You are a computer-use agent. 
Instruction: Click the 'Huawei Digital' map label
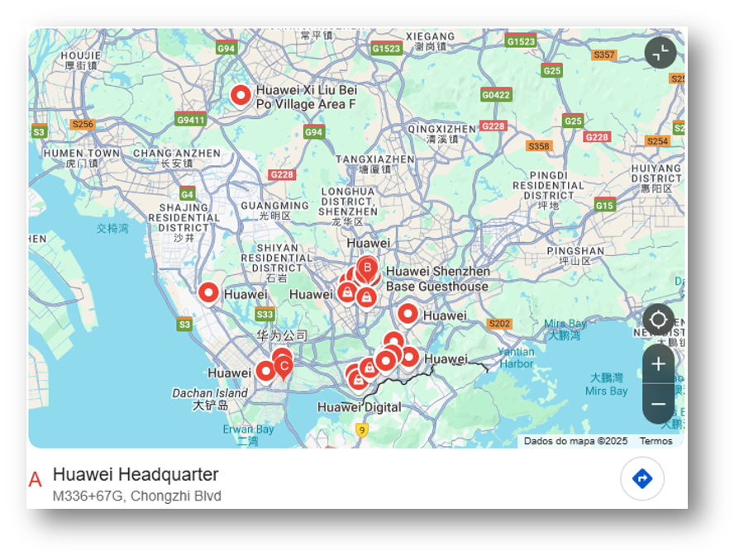(x=359, y=407)
